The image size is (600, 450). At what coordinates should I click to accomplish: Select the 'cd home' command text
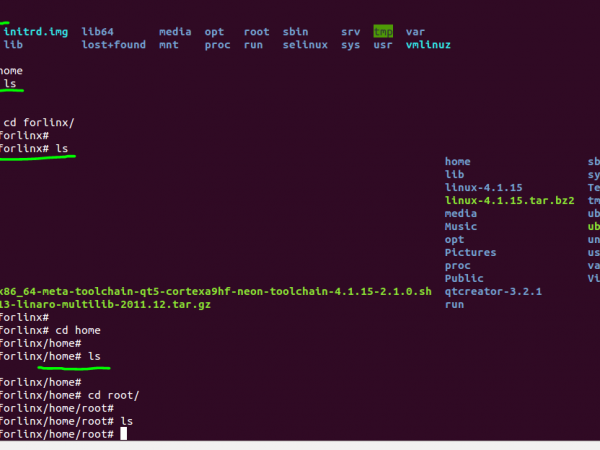[76, 330]
